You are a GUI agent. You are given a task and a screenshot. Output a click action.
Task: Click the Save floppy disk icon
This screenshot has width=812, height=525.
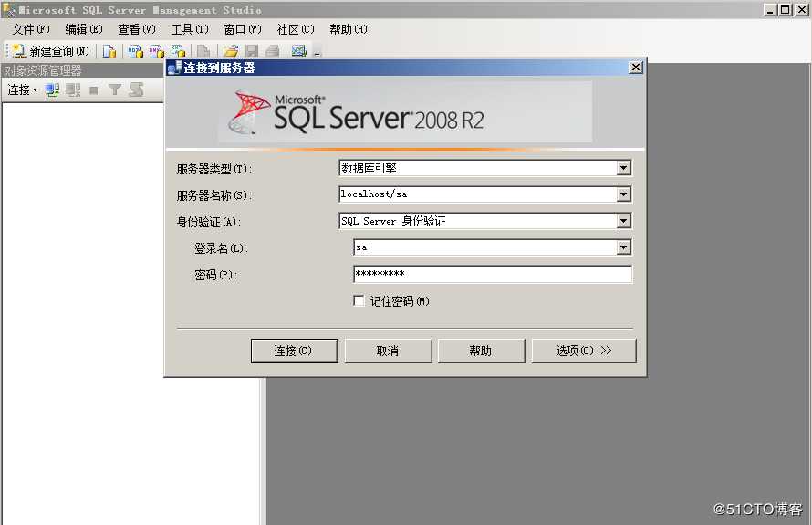[252, 51]
